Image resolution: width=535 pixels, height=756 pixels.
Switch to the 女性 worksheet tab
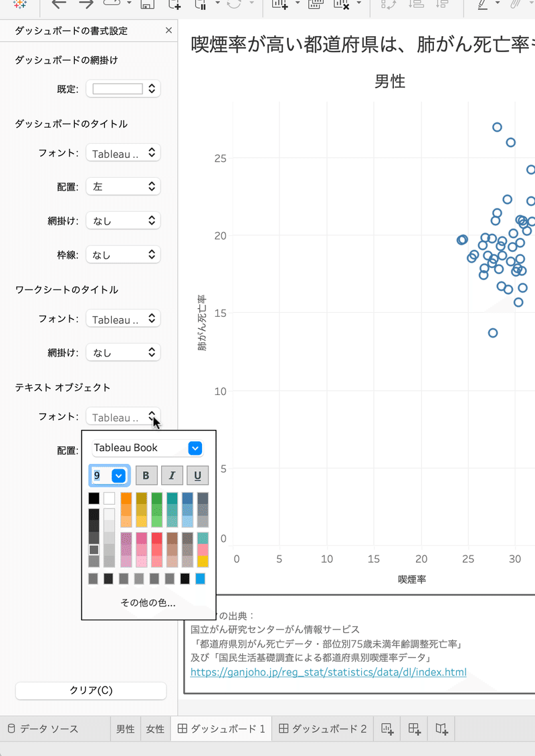(155, 729)
